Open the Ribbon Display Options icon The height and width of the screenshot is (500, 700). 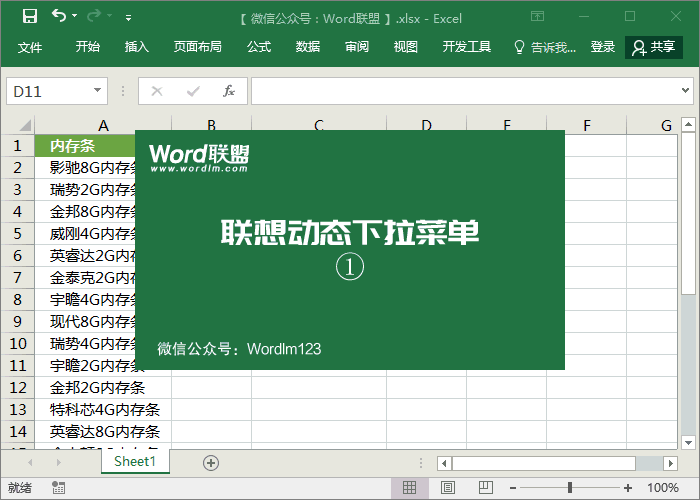(x=538, y=17)
